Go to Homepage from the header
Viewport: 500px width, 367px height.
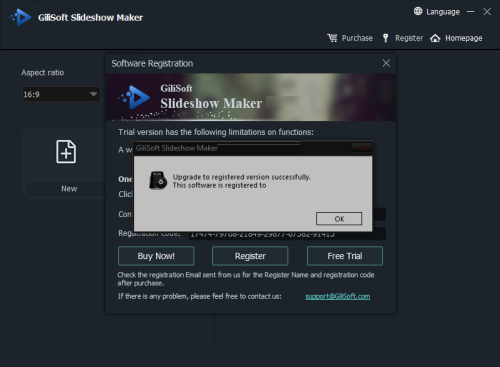[464, 38]
